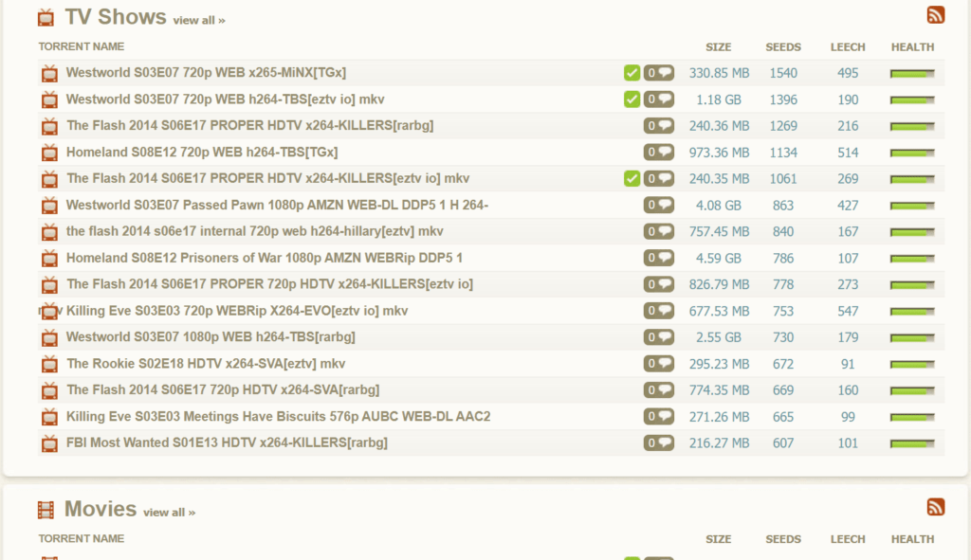Open Westworld S03E07 720p WEB h264-TBS[eztv io] mkv
The height and width of the screenshot is (560, 971).
click(x=226, y=99)
